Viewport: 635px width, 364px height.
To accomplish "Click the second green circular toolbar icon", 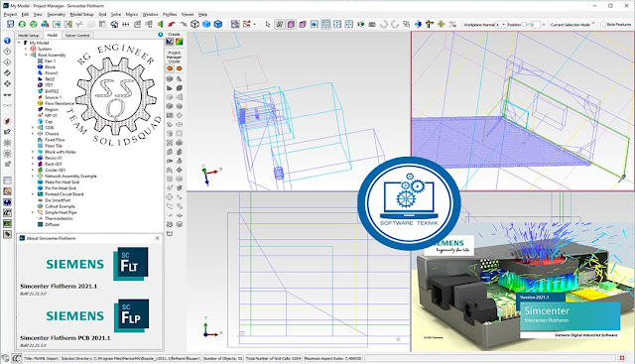I will (x=34, y=24).
